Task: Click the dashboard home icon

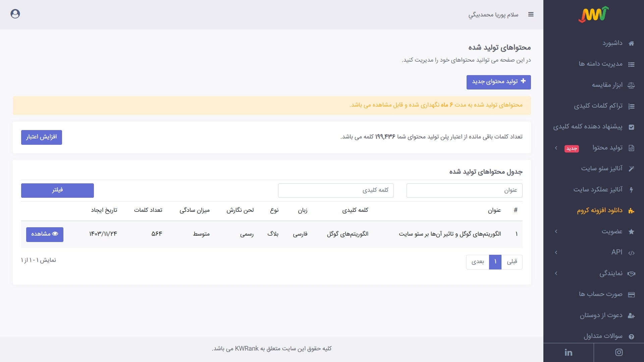Action: click(631, 43)
